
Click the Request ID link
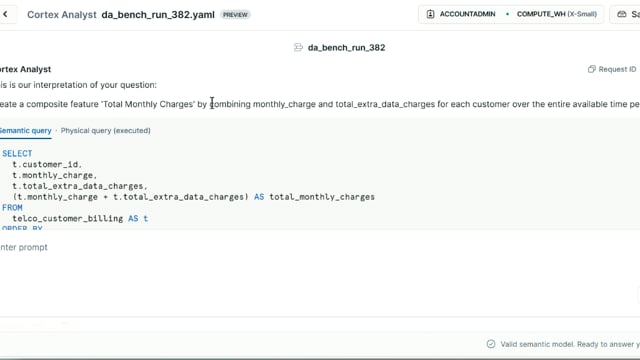[617, 69]
